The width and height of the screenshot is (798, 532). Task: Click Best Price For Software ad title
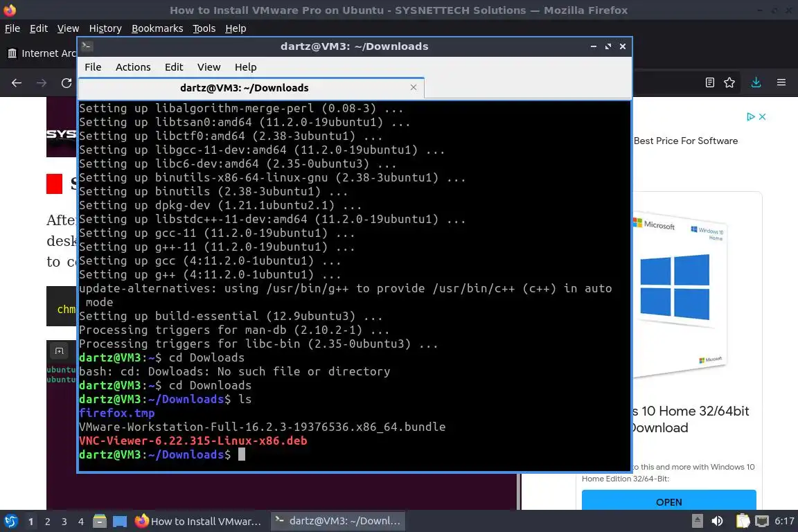[686, 141]
